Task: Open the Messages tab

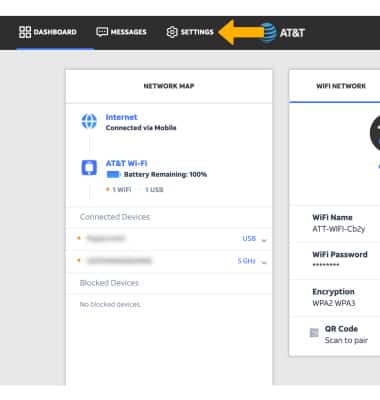Action: [121, 32]
